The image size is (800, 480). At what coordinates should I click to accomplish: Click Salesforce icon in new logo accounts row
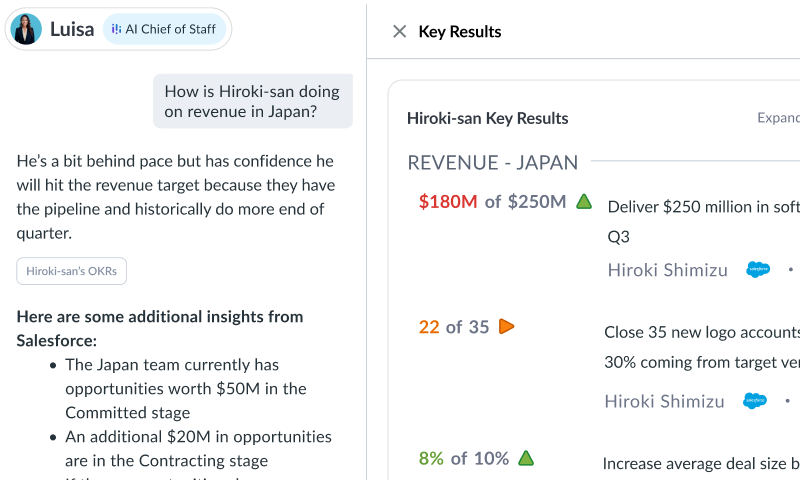(x=755, y=401)
